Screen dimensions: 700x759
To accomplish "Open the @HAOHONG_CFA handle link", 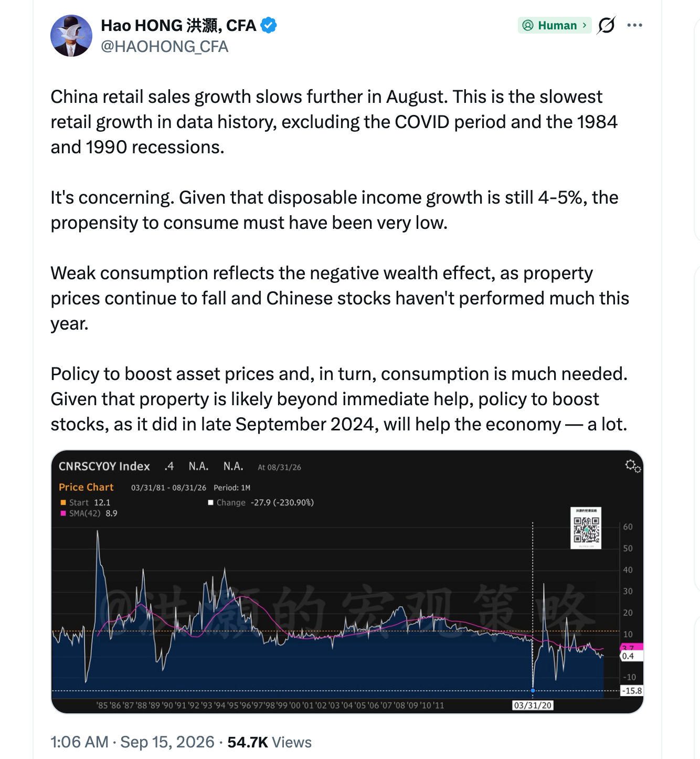I will coord(164,47).
